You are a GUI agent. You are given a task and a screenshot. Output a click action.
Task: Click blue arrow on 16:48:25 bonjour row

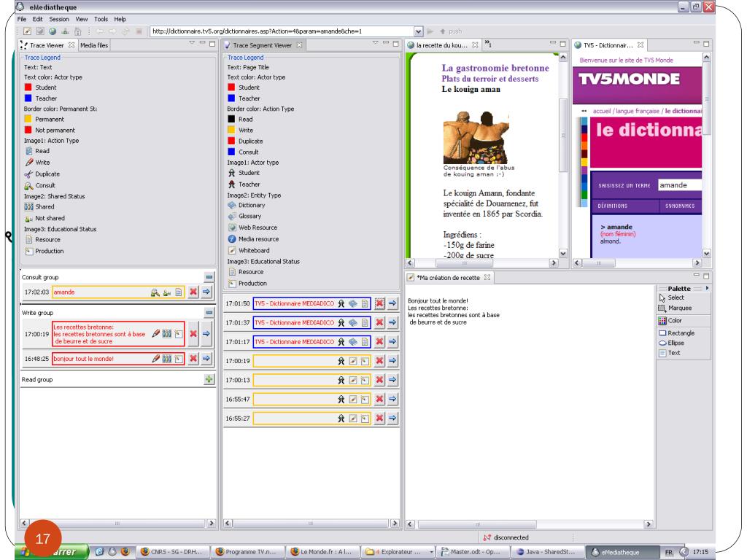click(x=206, y=359)
